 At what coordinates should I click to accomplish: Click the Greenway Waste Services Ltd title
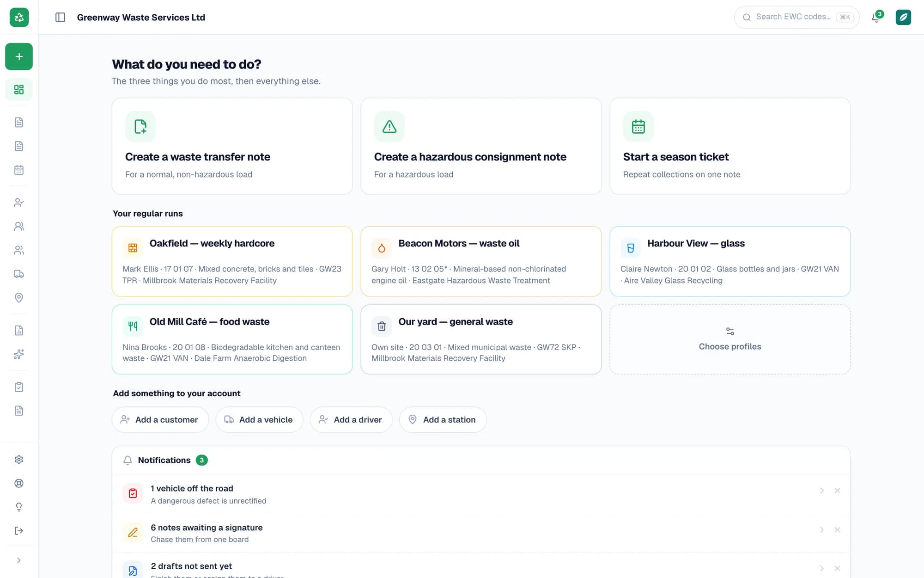(x=141, y=17)
